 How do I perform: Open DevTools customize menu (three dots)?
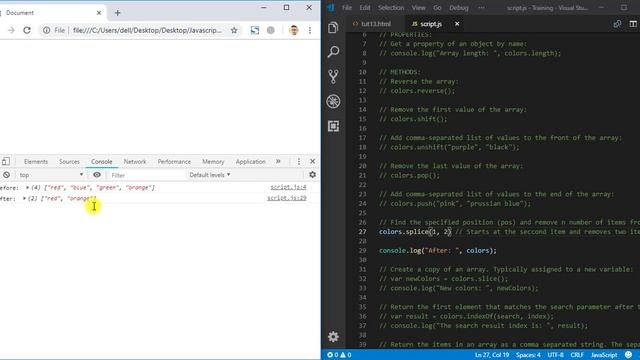(x=299, y=161)
